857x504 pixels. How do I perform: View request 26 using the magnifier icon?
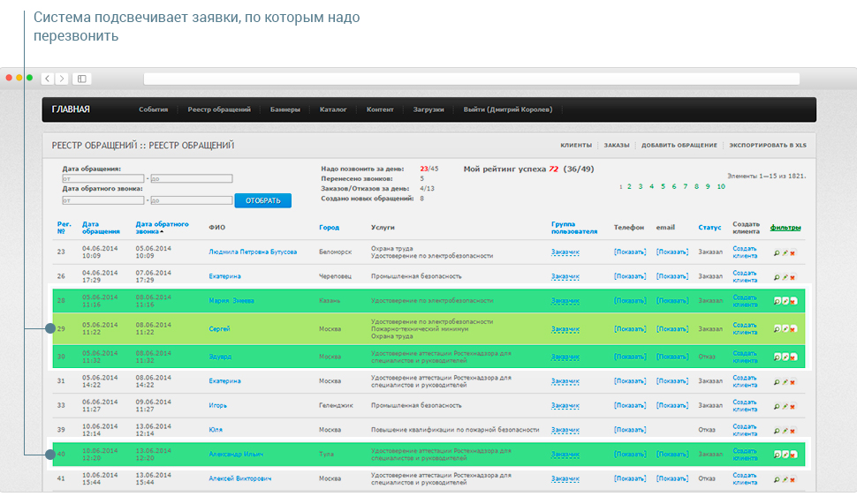pos(777,277)
